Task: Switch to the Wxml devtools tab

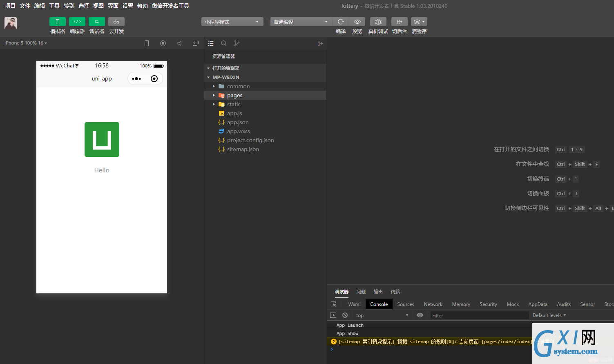Action: pos(354,304)
